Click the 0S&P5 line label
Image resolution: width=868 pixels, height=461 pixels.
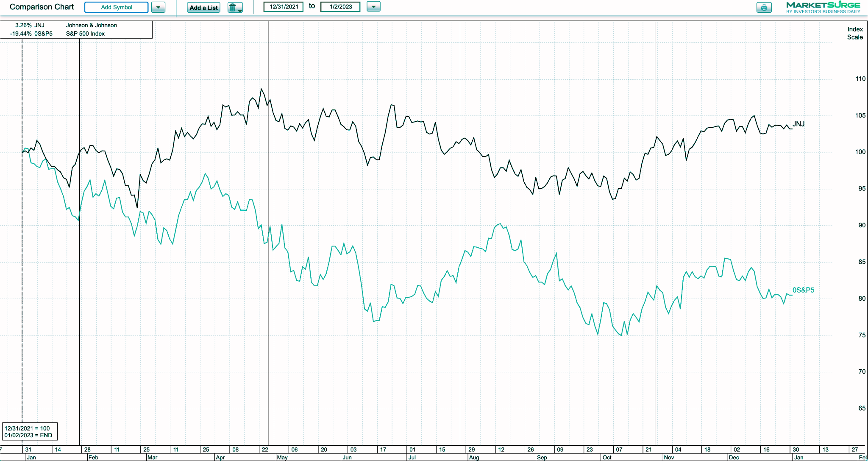[x=803, y=290]
